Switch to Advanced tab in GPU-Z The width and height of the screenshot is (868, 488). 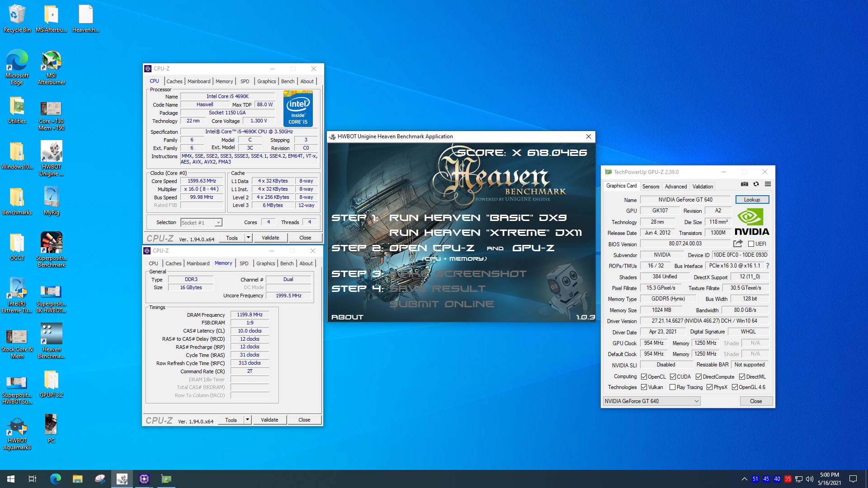pyautogui.click(x=676, y=187)
